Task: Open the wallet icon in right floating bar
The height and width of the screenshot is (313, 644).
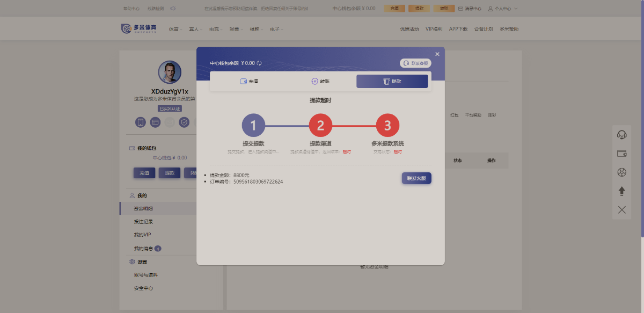Action: tap(622, 154)
